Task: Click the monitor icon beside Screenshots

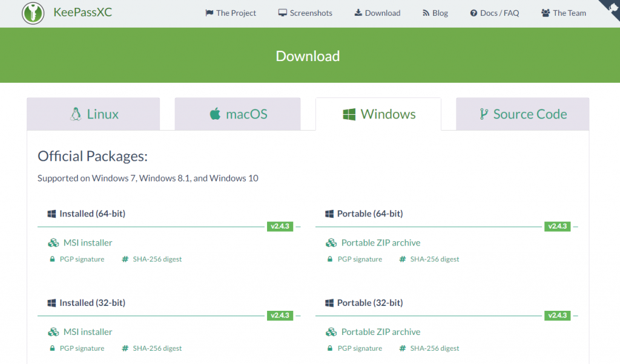Action: coord(282,13)
